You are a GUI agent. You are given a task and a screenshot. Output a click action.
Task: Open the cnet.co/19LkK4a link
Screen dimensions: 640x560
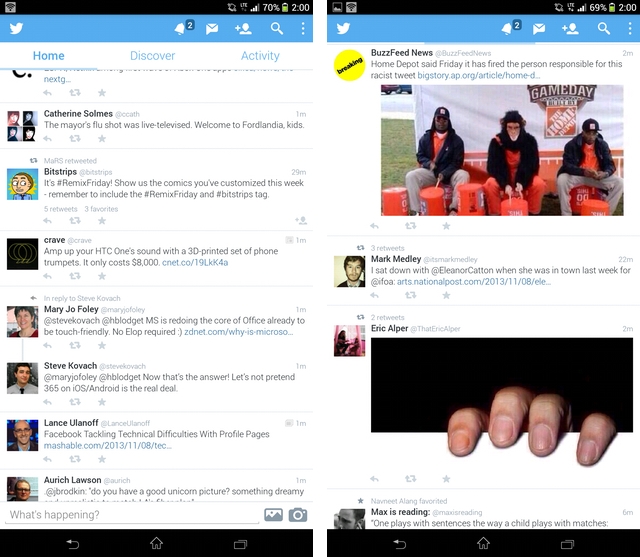[197, 263]
